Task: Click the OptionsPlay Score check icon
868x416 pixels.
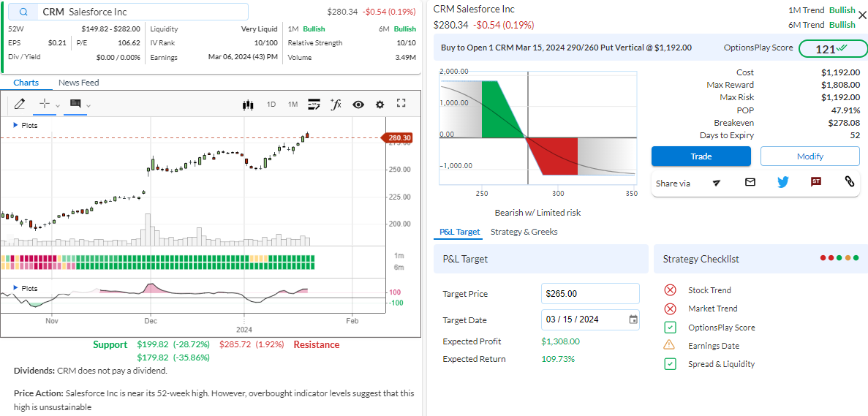Action: click(670, 328)
